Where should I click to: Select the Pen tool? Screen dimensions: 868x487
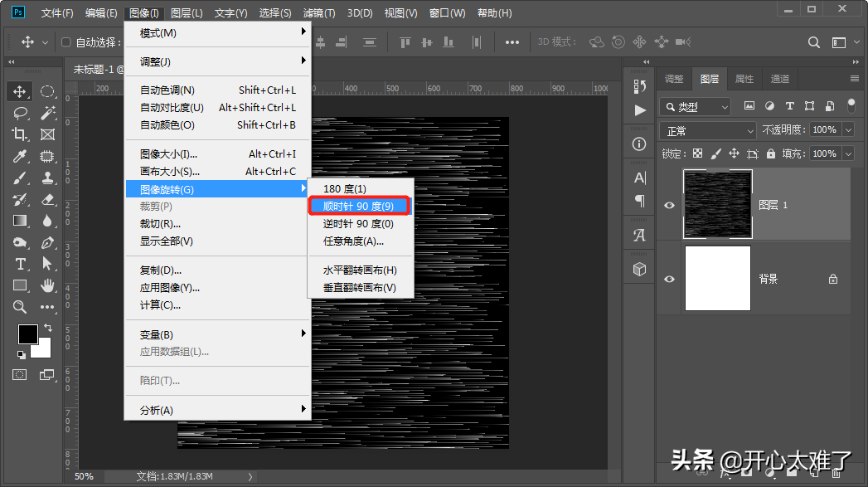[x=47, y=242]
